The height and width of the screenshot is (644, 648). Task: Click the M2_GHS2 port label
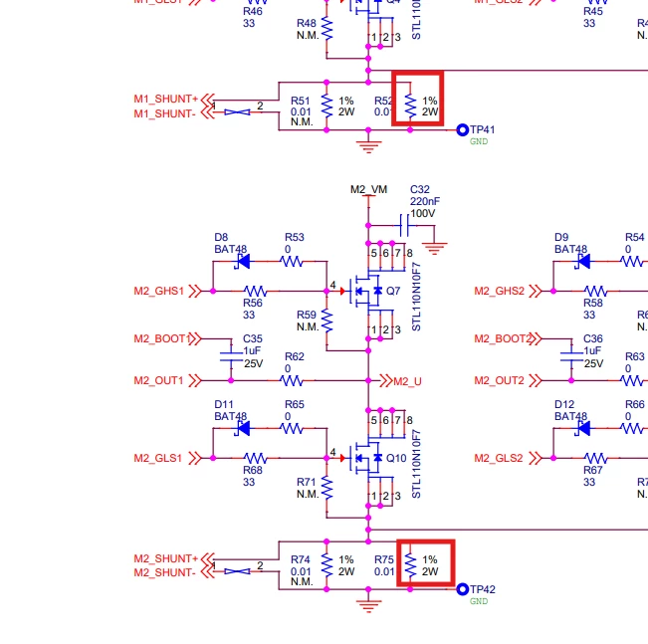point(500,291)
